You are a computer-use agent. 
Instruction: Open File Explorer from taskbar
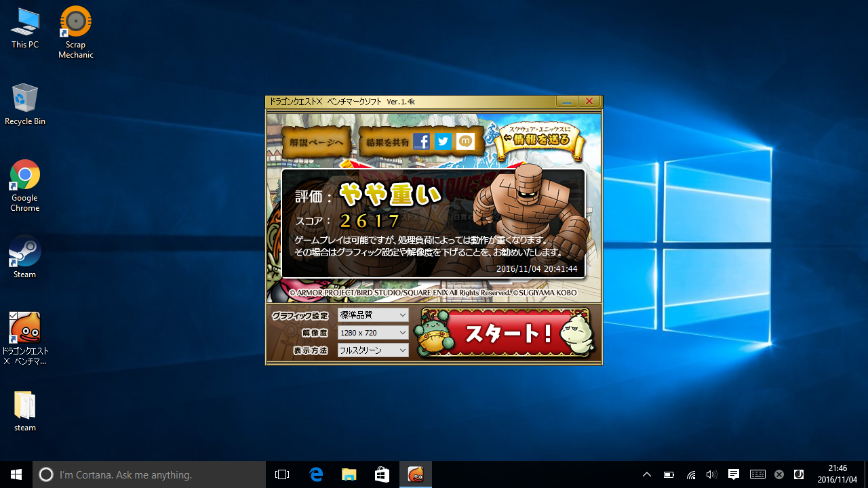pyautogui.click(x=349, y=474)
